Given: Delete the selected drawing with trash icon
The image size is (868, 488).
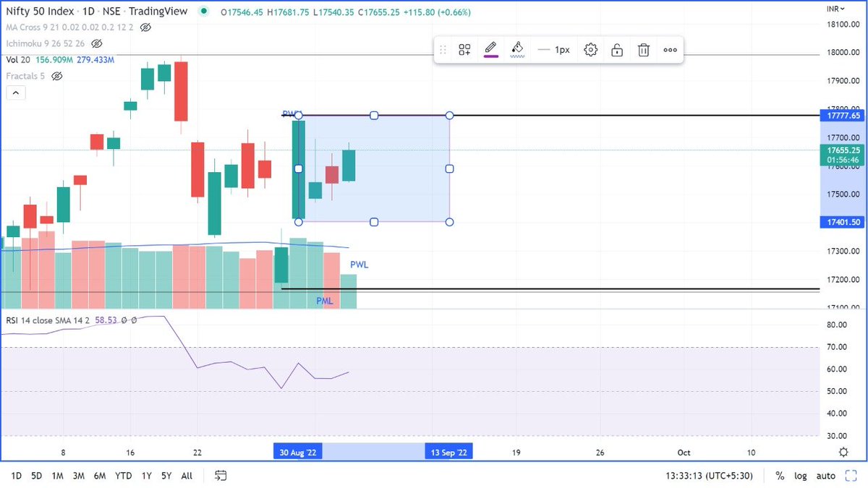Looking at the screenshot, I should pyautogui.click(x=643, y=50).
